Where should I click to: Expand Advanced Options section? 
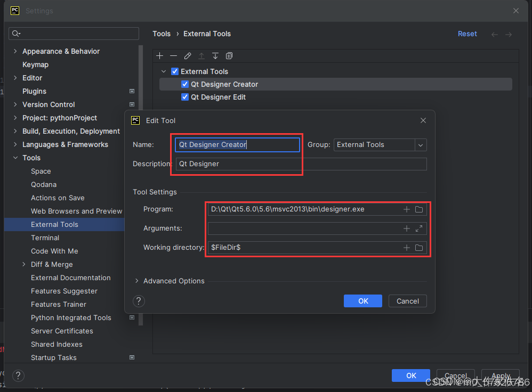pos(137,281)
